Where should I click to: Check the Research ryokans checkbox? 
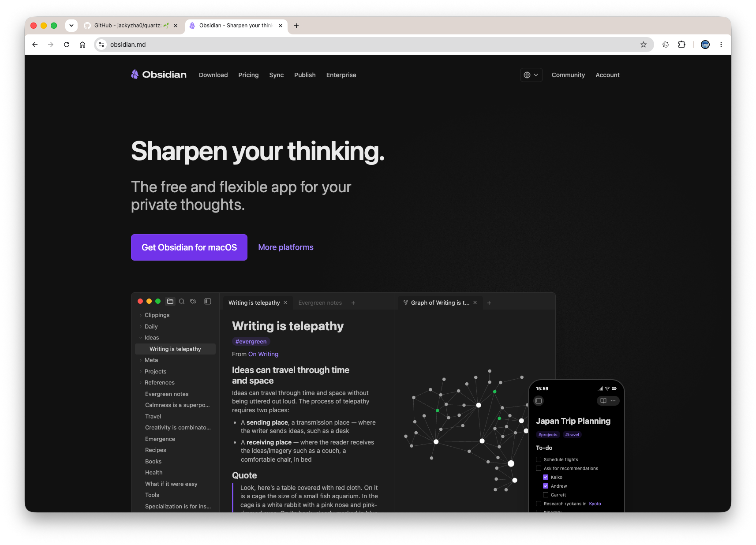pyautogui.click(x=539, y=504)
